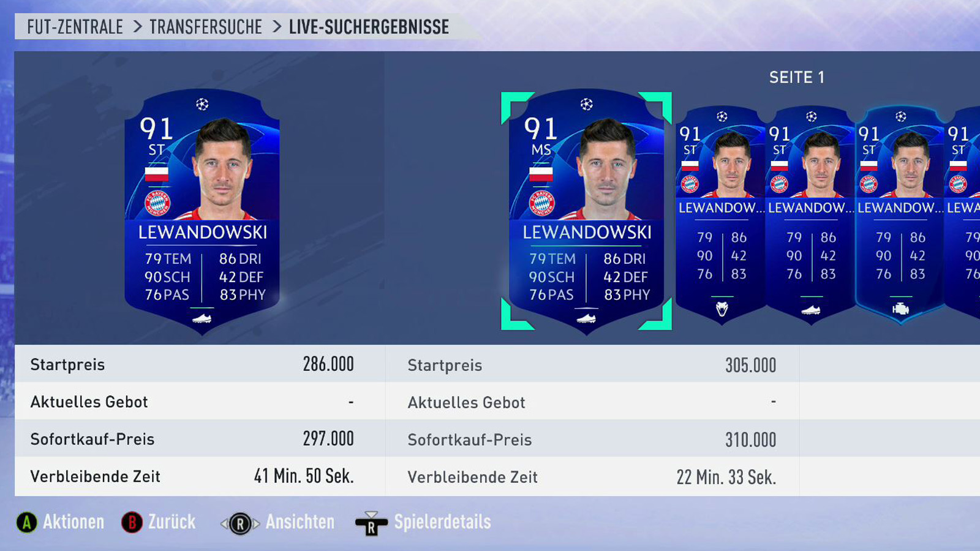980x551 pixels.
Task: Go to TRANSFERSUCHE breadcrumb item
Action: [206, 27]
